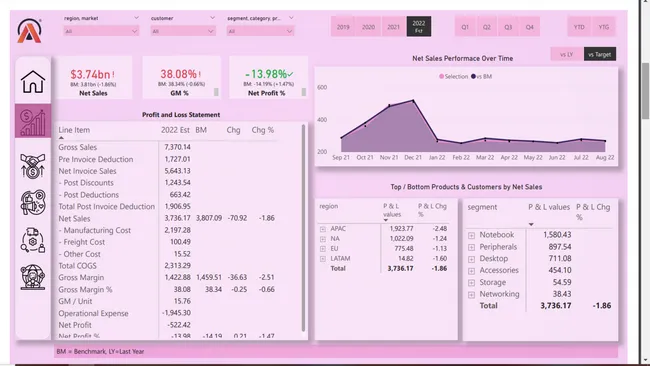650x366 pixels.
Task: Open the region, market dropdown
Action: coord(101,31)
